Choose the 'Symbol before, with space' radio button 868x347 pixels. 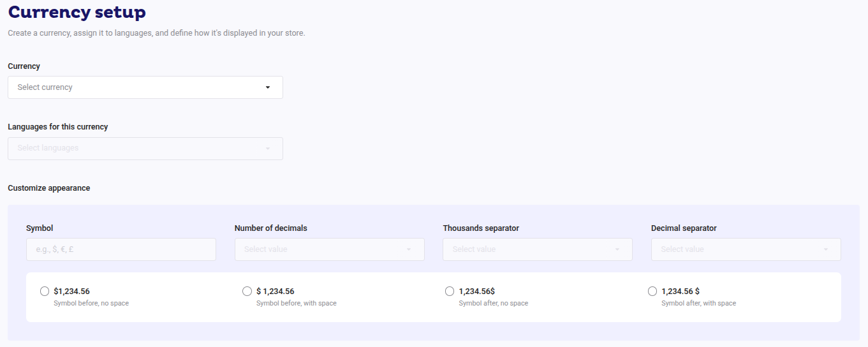pos(247,292)
